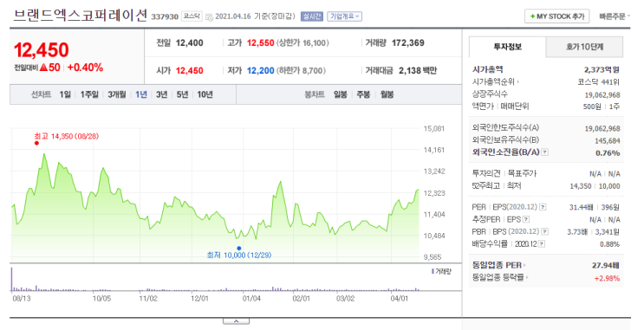Click the 거래대금 value 2,138 백만

point(418,71)
